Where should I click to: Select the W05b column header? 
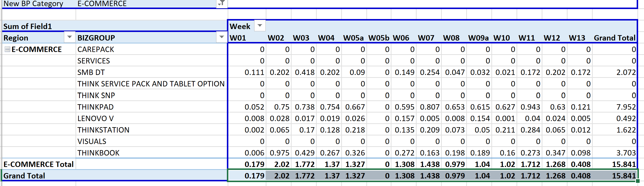click(379, 38)
